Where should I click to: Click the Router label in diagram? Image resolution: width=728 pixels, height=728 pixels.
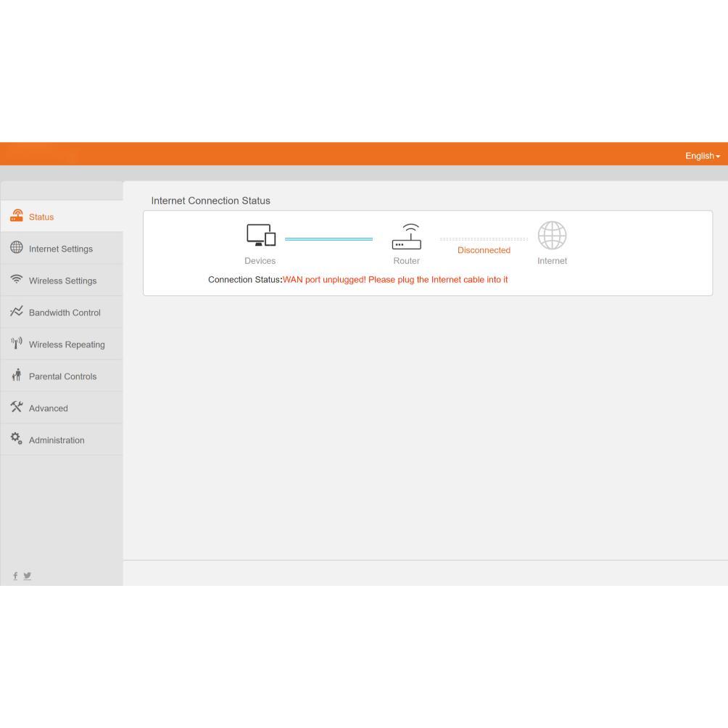pos(406,261)
